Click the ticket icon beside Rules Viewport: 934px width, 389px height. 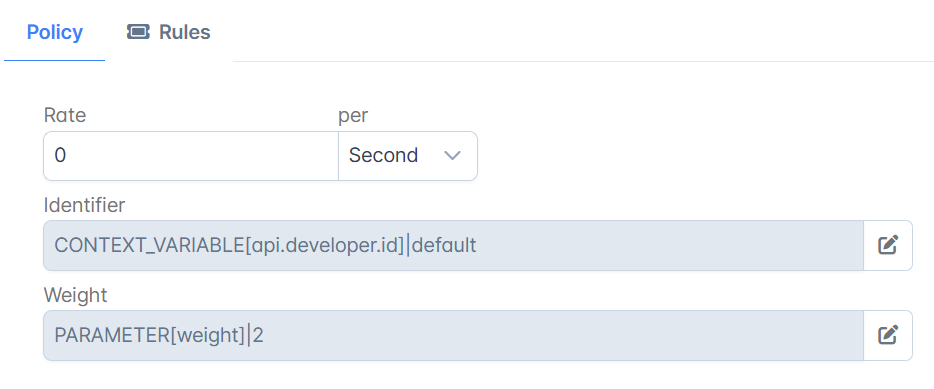point(138,32)
